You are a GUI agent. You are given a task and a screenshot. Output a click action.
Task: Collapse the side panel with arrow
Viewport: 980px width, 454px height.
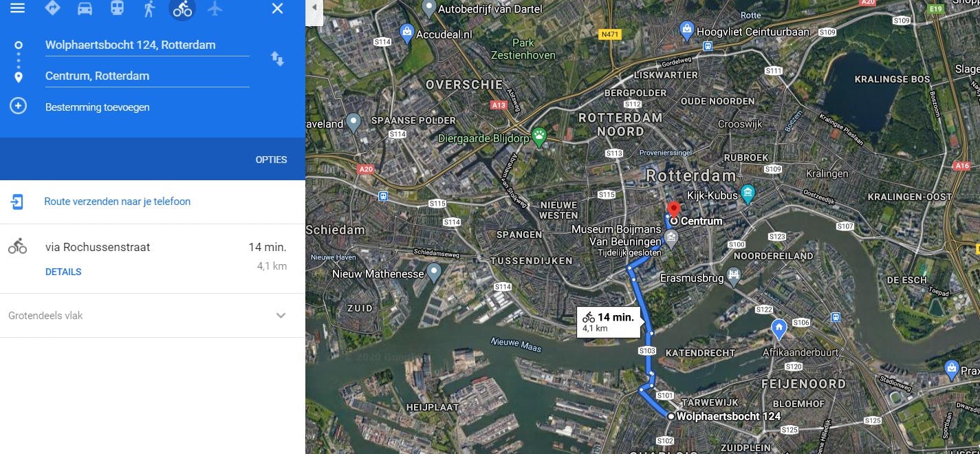[314, 8]
